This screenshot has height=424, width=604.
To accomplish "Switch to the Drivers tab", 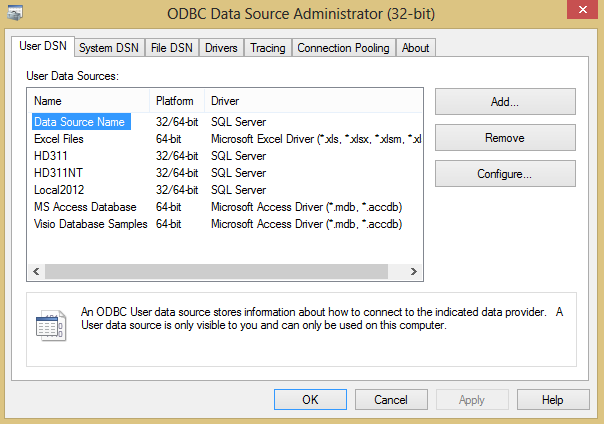I will click(221, 48).
